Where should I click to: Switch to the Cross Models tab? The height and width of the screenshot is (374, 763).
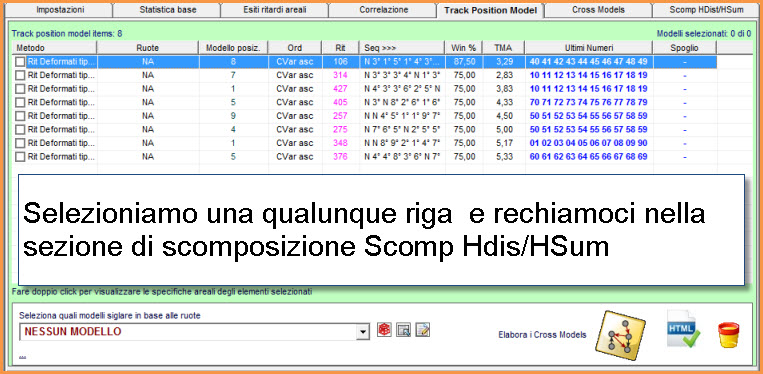point(598,10)
